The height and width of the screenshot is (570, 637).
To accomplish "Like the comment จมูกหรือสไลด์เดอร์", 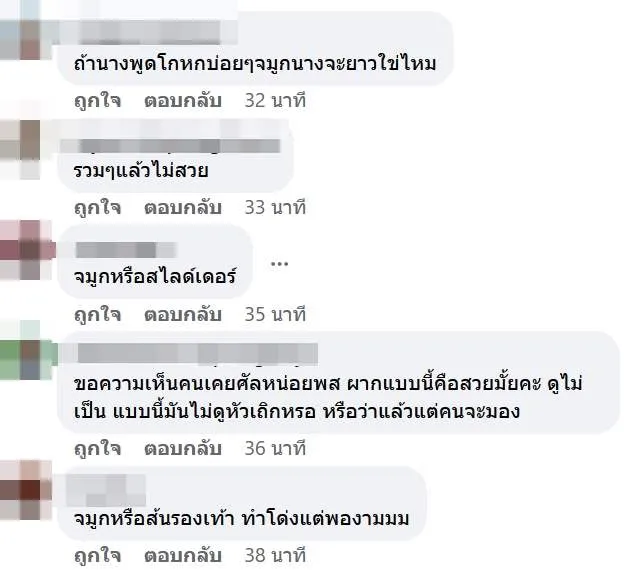I will 98,314.
